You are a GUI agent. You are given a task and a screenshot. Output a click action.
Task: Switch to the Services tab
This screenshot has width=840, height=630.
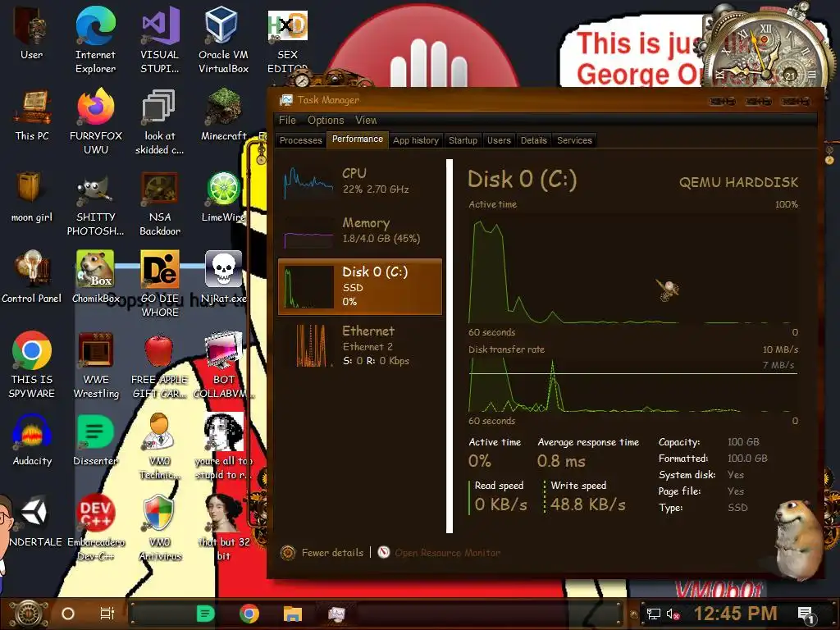pyautogui.click(x=574, y=140)
